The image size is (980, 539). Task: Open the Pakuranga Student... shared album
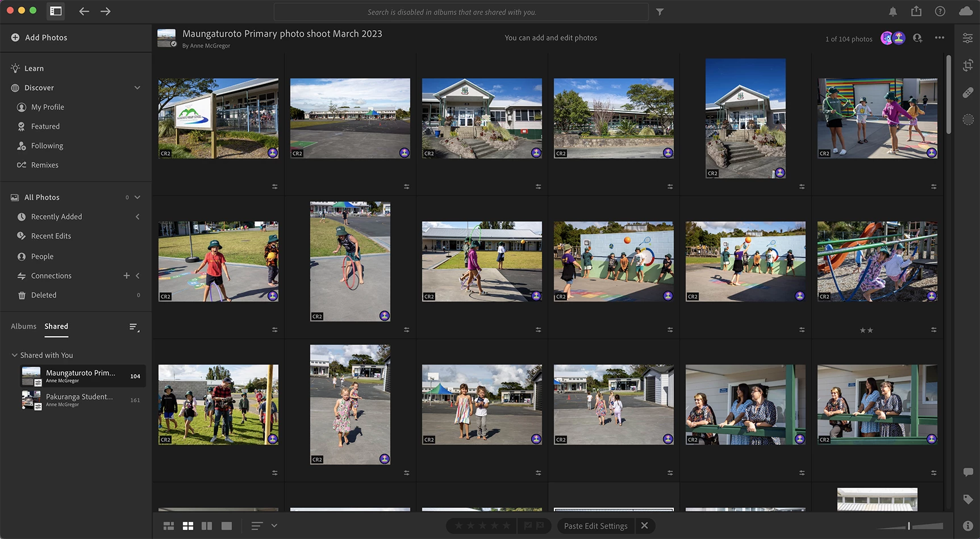pos(82,400)
